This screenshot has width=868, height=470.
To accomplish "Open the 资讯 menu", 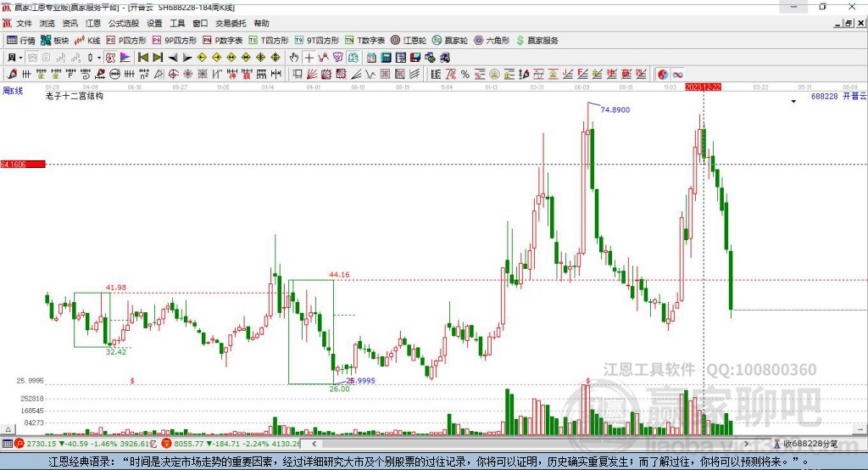I will click(70, 23).
